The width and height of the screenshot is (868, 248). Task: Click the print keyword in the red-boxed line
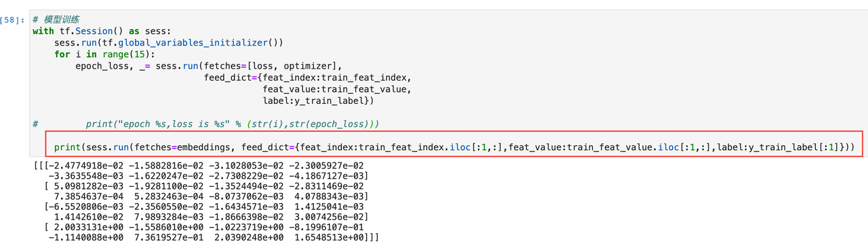click(68, 147)
